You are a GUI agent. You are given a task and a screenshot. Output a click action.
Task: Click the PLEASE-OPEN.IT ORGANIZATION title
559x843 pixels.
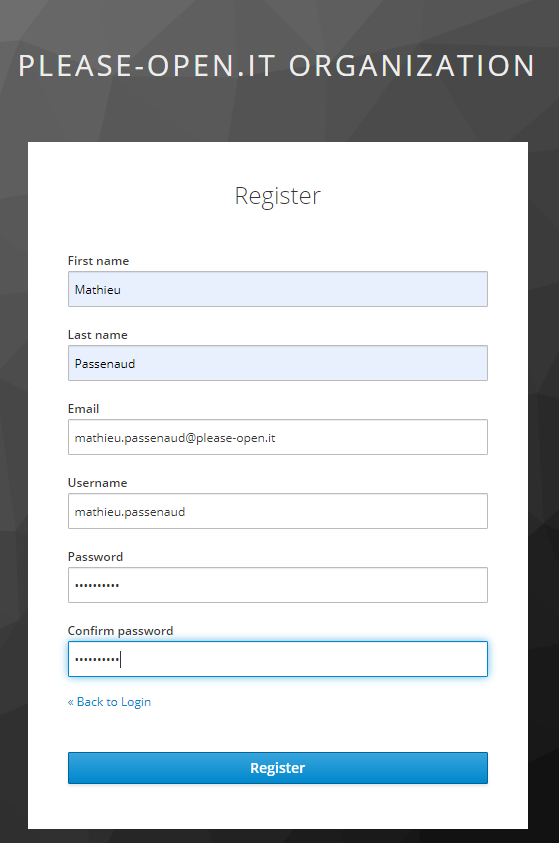point(277,66)
